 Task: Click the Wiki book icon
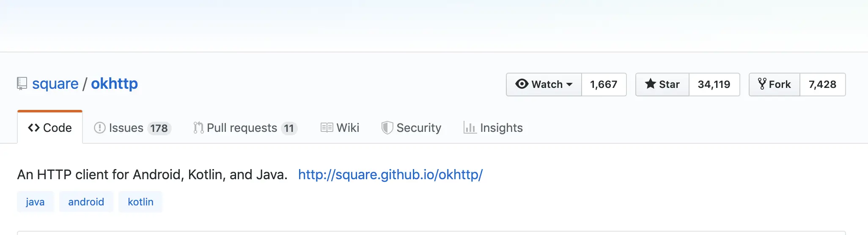pyautogui.click(x=327, y=128)
